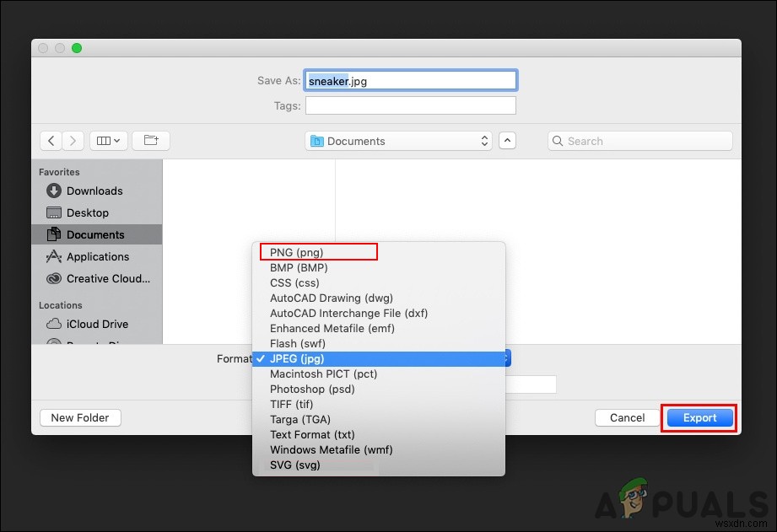This screenshot has width=777, height=532.
Task: Choose AutoCAD Interchange File (dxf)
Action: 379,313
